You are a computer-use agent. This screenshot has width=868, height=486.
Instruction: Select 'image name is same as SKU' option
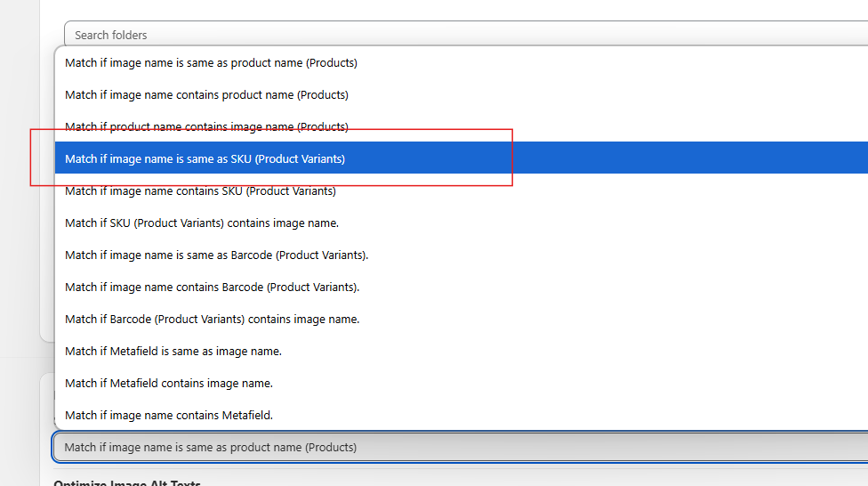click(x=205, y=159)
